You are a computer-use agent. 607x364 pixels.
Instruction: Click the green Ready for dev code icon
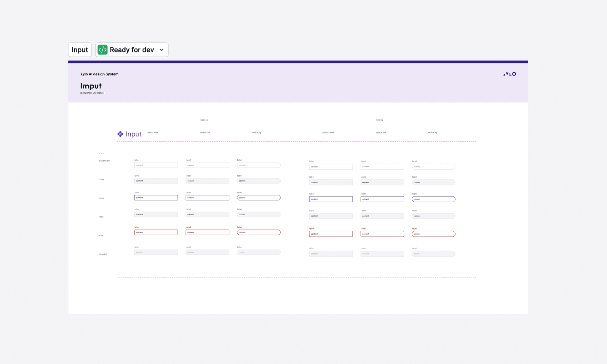(103, 50)
